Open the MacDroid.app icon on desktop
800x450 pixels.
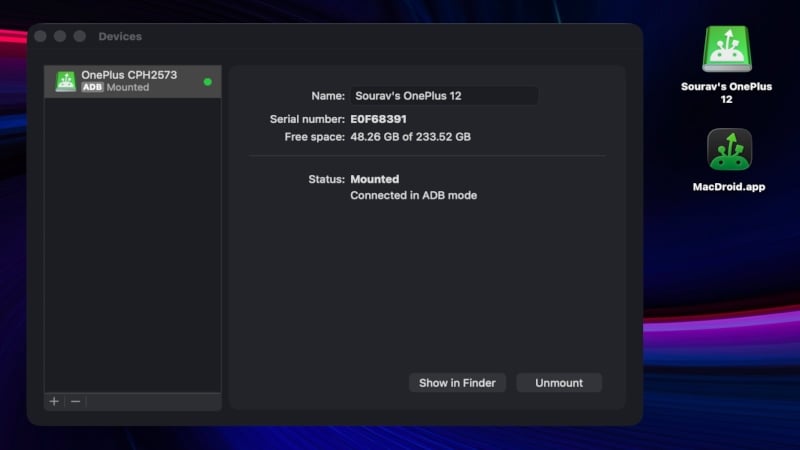click(x=729, y=149)
